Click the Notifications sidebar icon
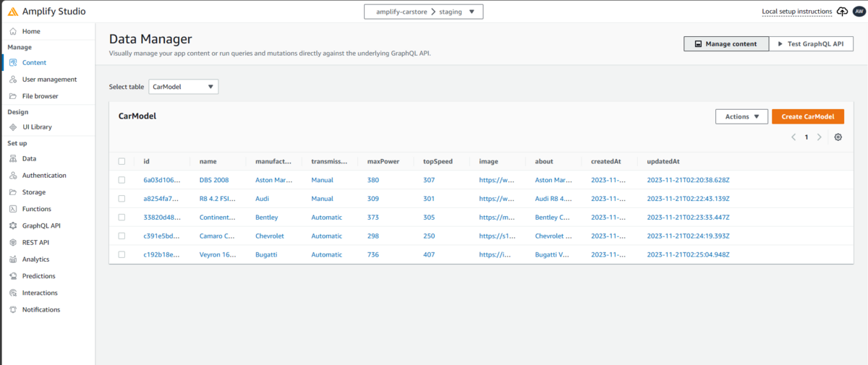The height and width of the screenshot is (365, 868). pos(14,309)
